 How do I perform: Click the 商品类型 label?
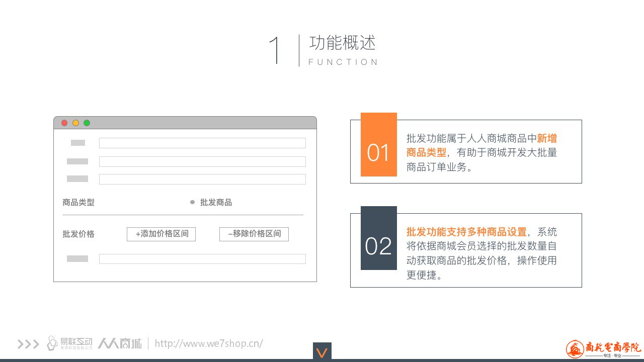pos(78,203)
